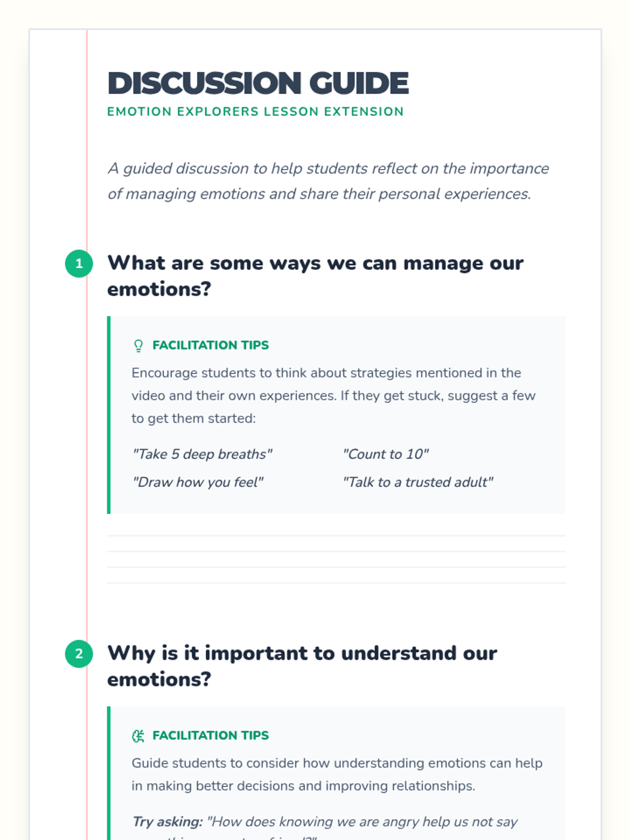This screenshot has width=630, height=840.
Task: Click the paragraph starting 'Guide students to consider'
Action: tap(337, 774)
